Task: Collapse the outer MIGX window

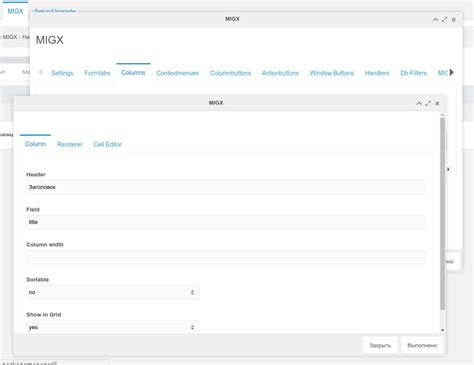Action: [435, 20]
